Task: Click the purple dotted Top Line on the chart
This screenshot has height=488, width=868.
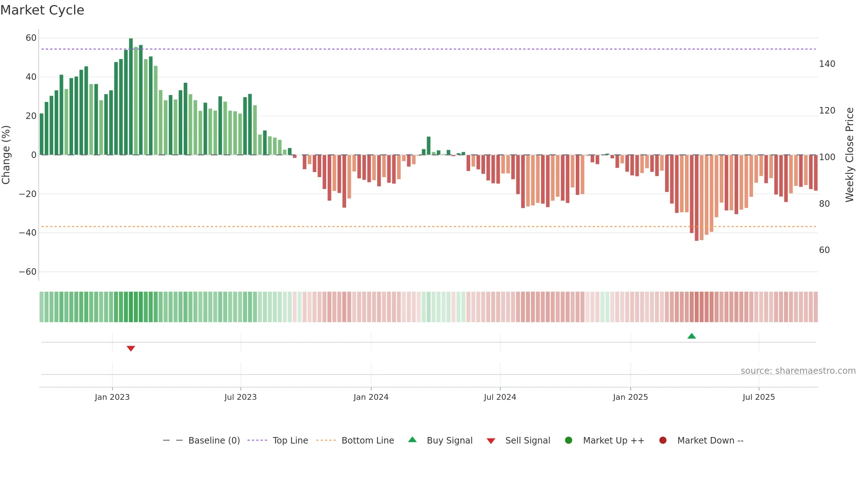Action: pos(429,49)
